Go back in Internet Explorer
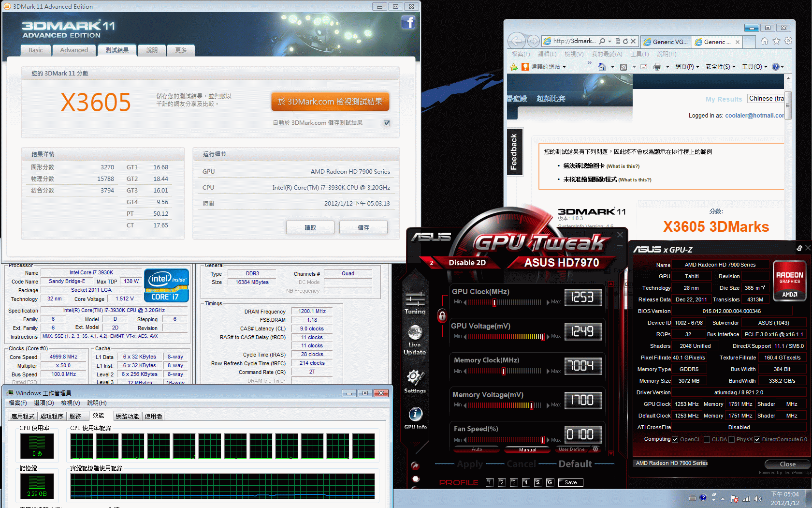 click(517, 41)
